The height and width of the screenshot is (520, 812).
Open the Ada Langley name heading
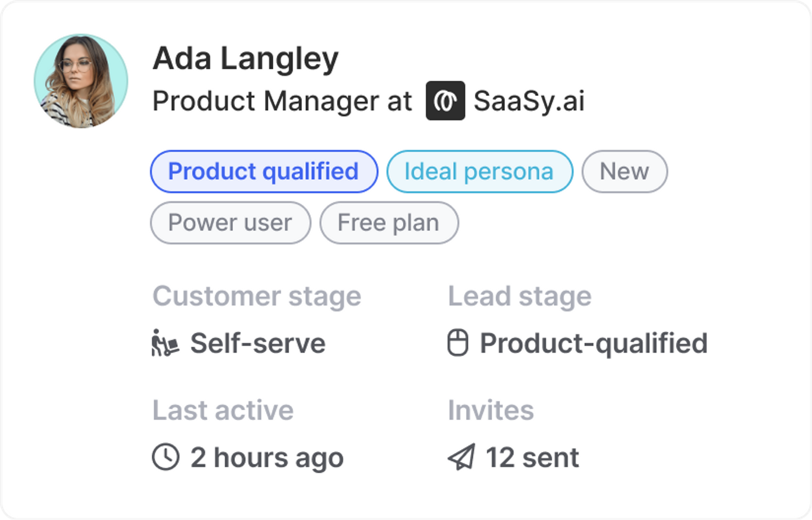pyautogui.click(x=246, y=59)
